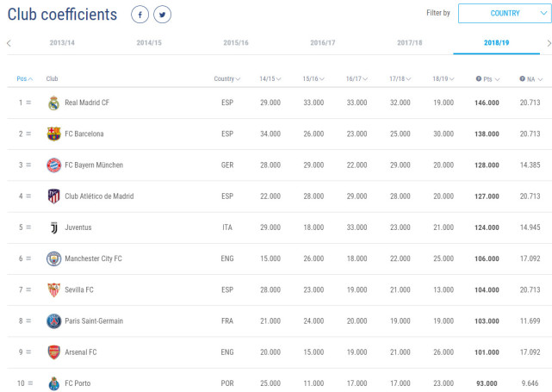Open the Club Atlético de Madrid link
Viewport: 552px width, 392px height.
click(x=99, y=196)
